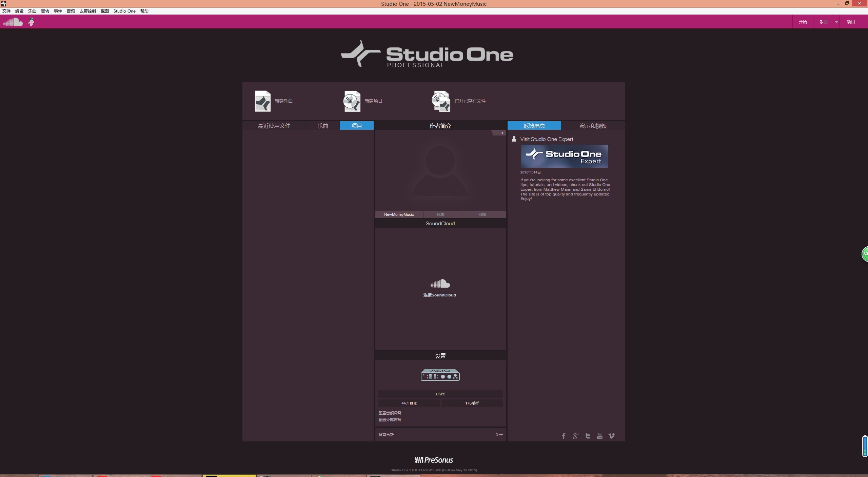Click the SoundCloud icon in top toolbar
The width and height of the screenshot is (868, 477).
tap(13, 22)
